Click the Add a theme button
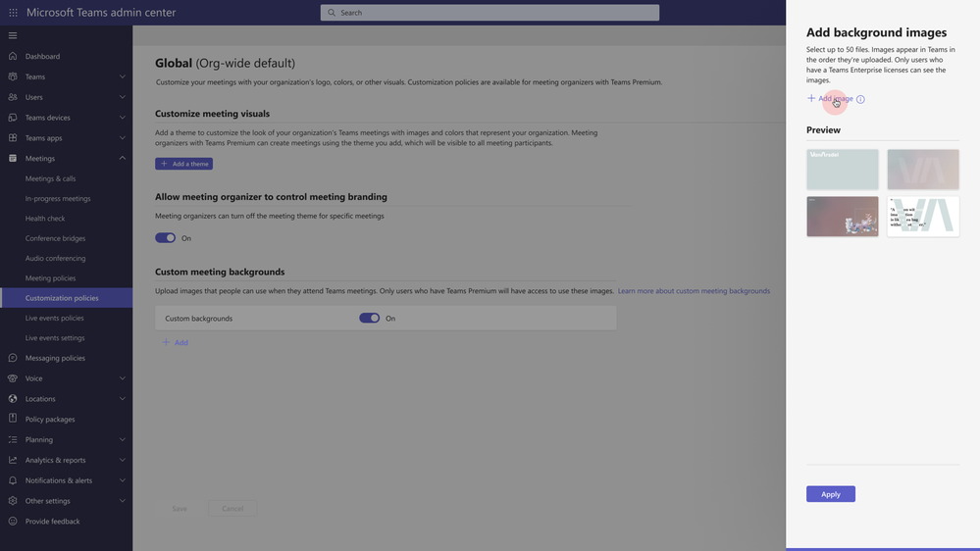 click(183, 164)
